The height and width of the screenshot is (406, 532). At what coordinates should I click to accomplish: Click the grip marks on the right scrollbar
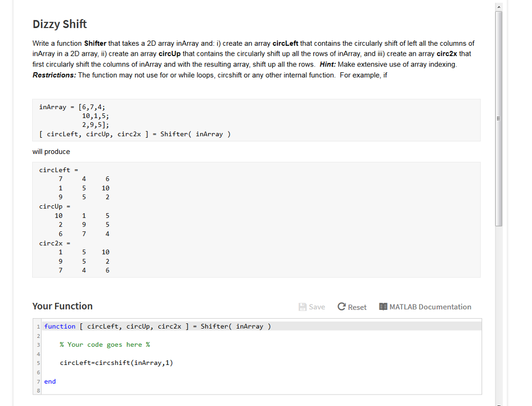[498, 118]
